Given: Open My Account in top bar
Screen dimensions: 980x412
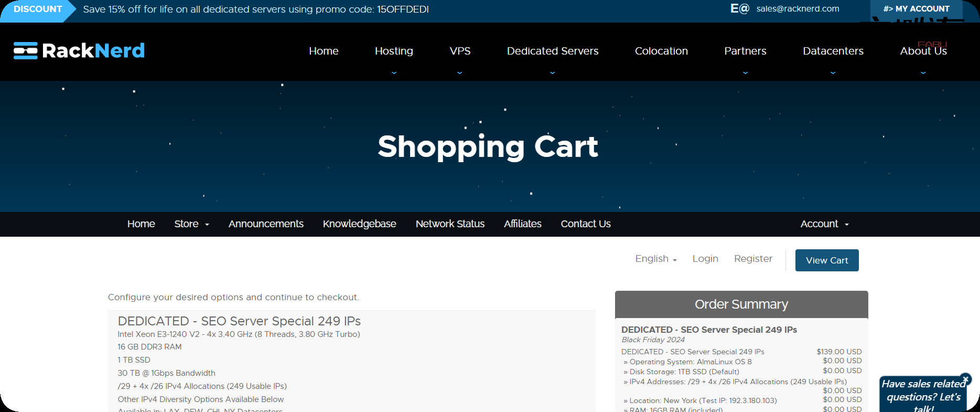Looking at the screenshot, I should coord(916,9).
